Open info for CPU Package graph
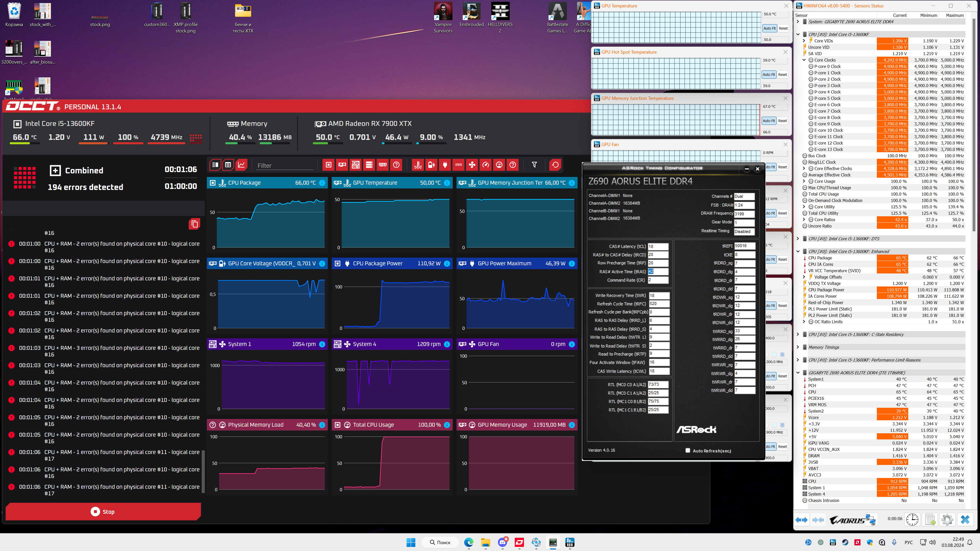The width and height of the screenshot is (980, 551). [322, 183]
